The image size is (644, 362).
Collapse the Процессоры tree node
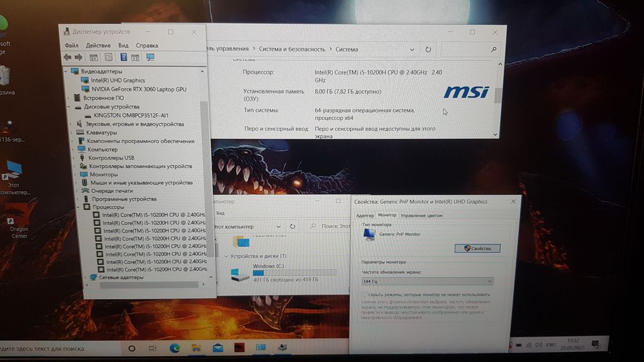click(78, 207)
